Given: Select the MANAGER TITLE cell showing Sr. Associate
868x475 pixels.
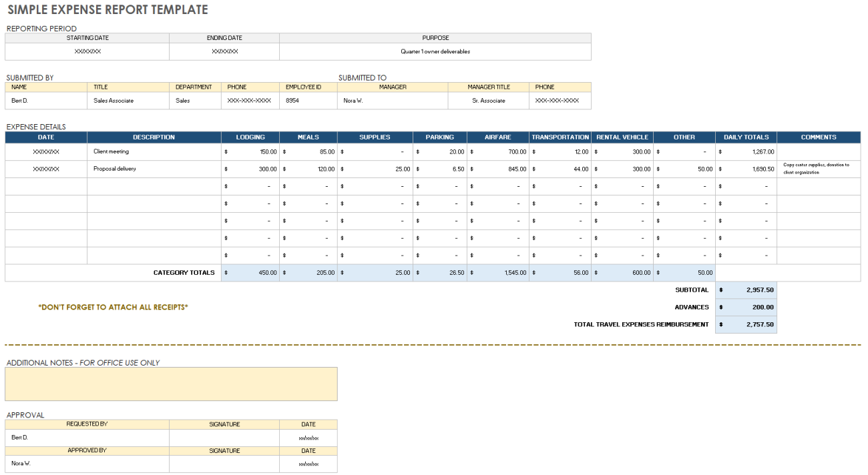Looking at the screenshot, I should pos(489,100).
